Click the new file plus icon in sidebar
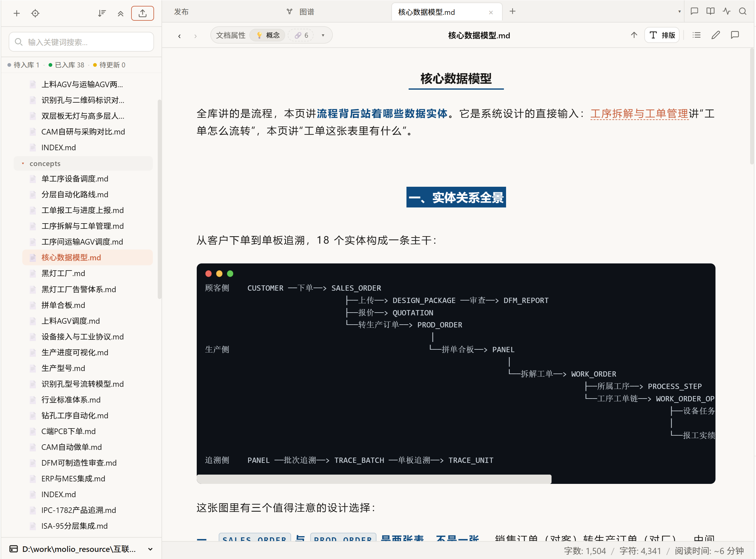Image resolution: width=756 pixels, height=559 pixels. (x=17, y=13)
